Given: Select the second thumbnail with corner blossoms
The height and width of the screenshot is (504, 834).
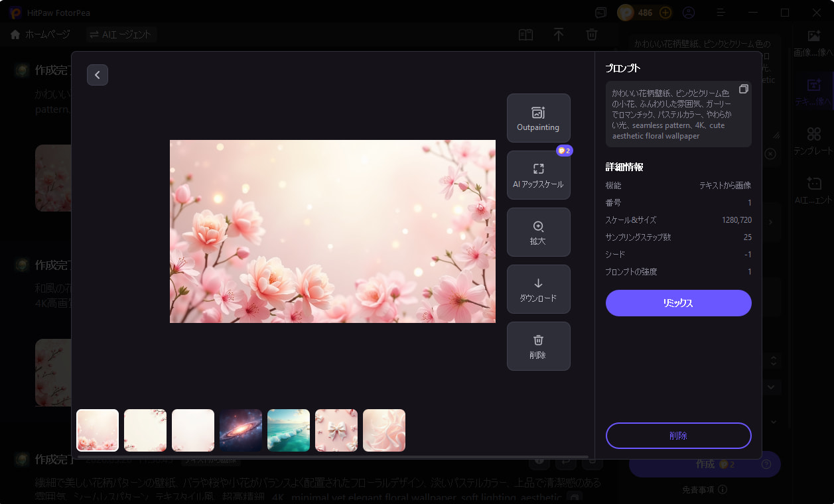Looking at the screenshot, I should point(145,430).
